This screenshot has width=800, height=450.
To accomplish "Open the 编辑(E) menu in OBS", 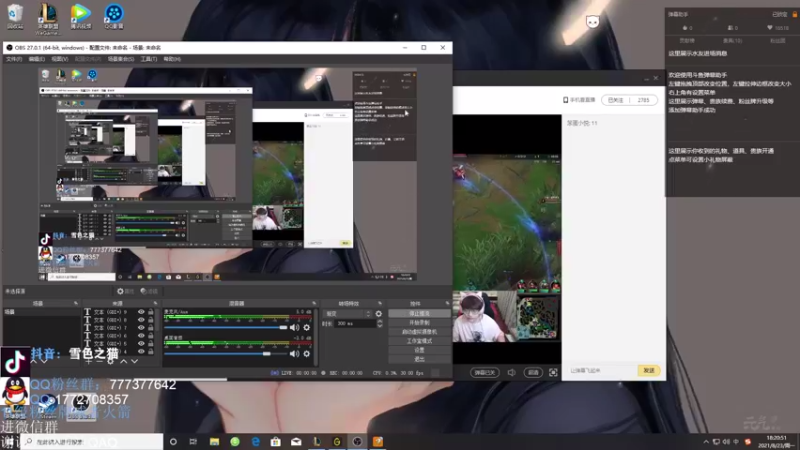I will click(x=36, y=59).
